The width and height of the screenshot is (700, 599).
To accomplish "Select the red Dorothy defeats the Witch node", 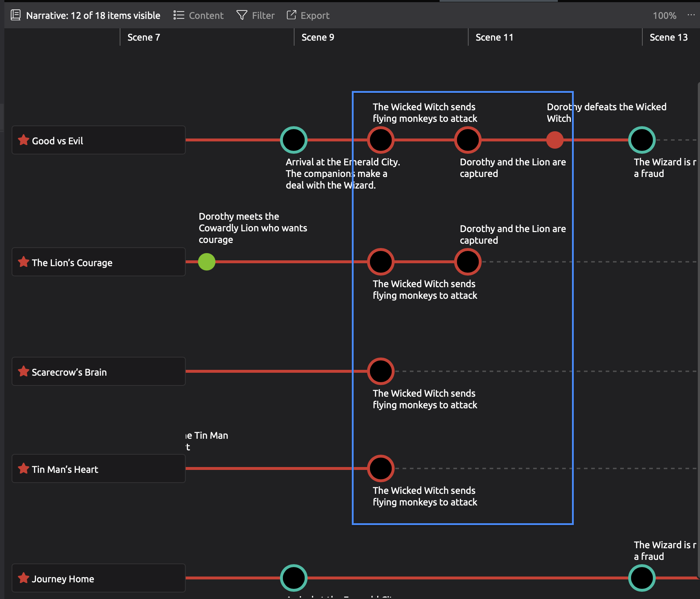I will (555, 140).
